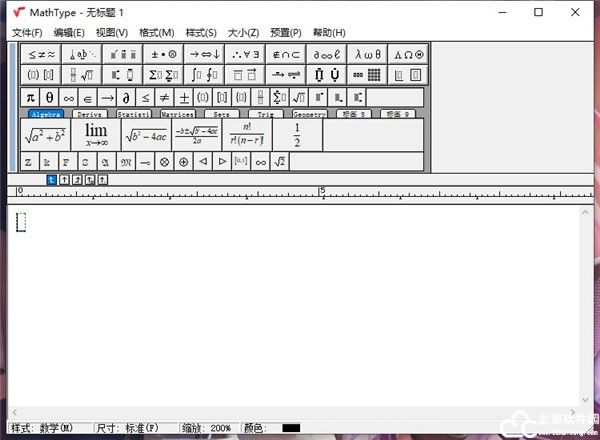Insert the infinity symbol from the symbol row
The image size is (600, 440).
click(x=69, y=97)
